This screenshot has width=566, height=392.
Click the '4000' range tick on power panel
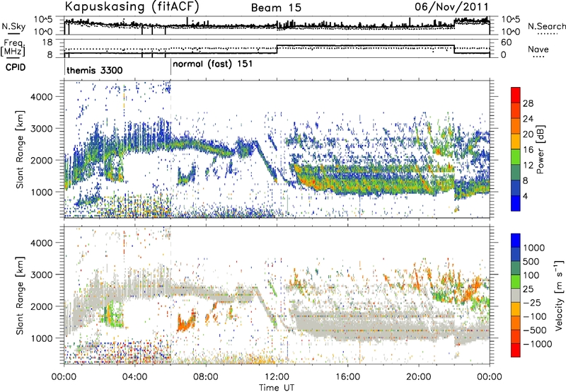(41, 97)
